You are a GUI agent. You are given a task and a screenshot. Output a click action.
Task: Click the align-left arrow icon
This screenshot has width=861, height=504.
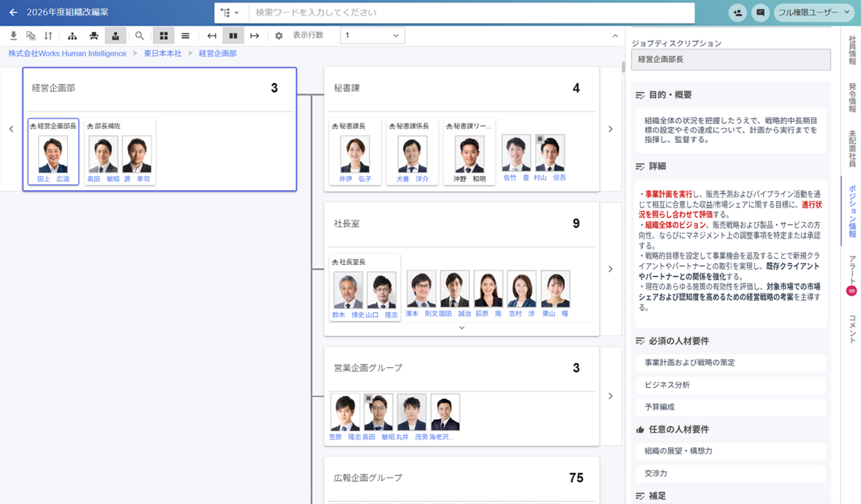tap(212, 36)
